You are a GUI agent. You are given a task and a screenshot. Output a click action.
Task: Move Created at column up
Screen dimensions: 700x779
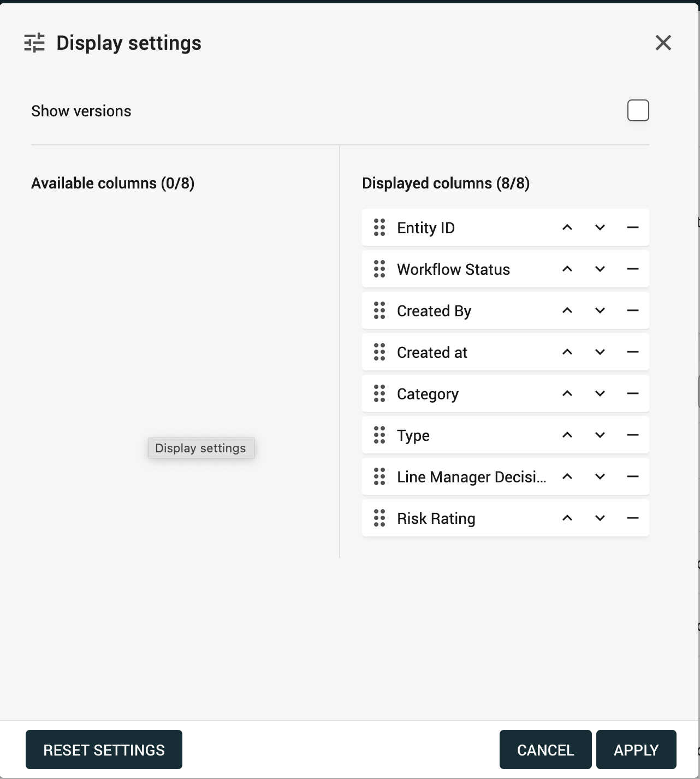567,352
